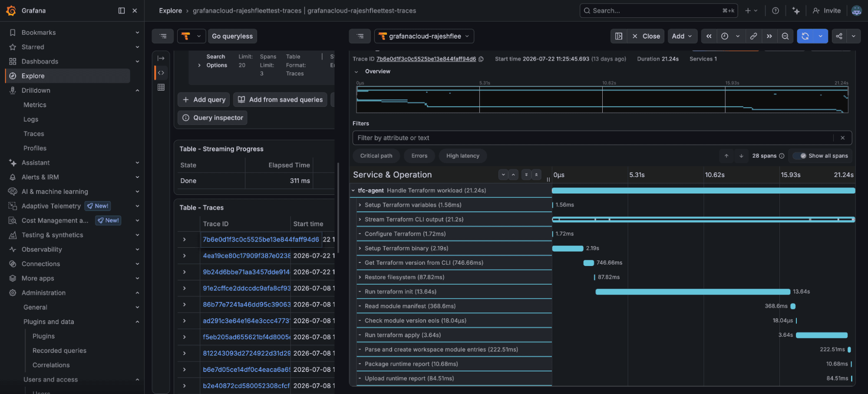The width and height of the screenshot is (868, 394).
Task: Open the left pane data source dropdown
Action: [x=191, y=36]
